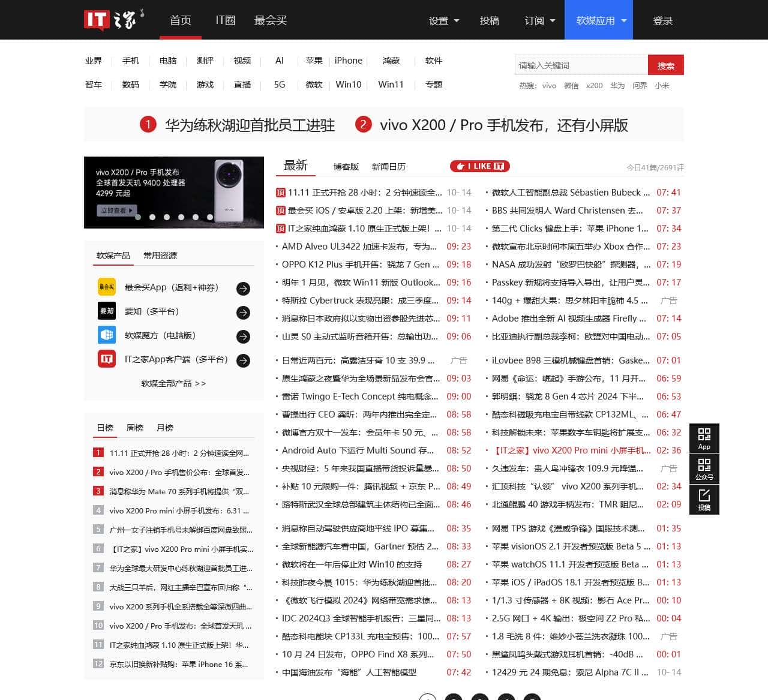
Task: Open the IT圈 tab
Action: coord(226,20)
